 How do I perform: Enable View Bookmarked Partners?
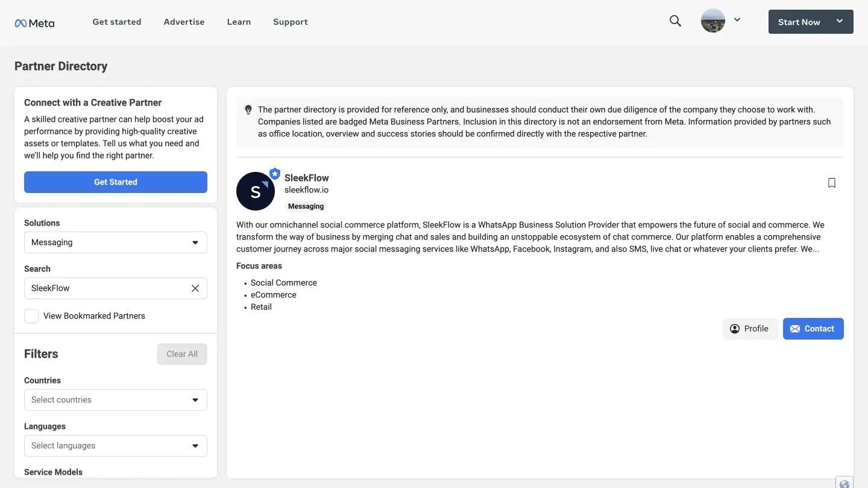coord(31,315)
